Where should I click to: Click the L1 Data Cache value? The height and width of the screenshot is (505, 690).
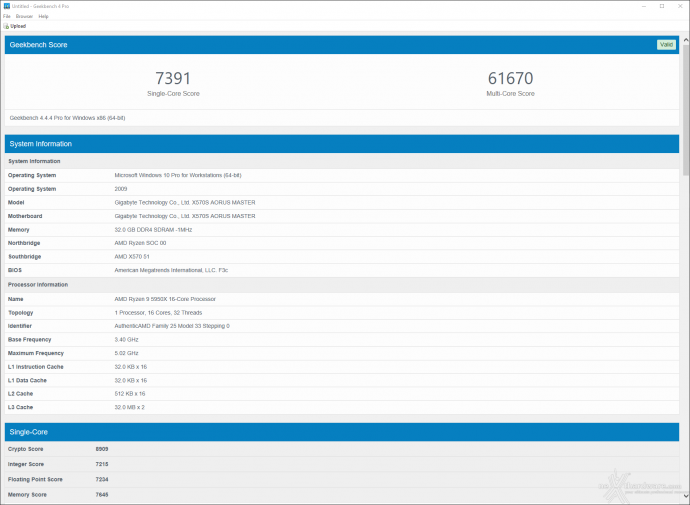point(131,381)
